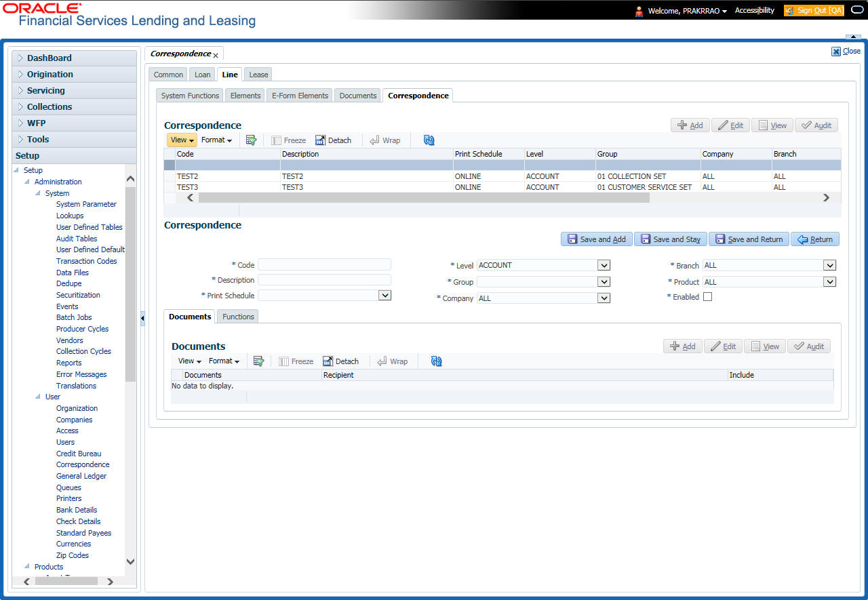Open the Print Schedule dropdown

[384, 296]
